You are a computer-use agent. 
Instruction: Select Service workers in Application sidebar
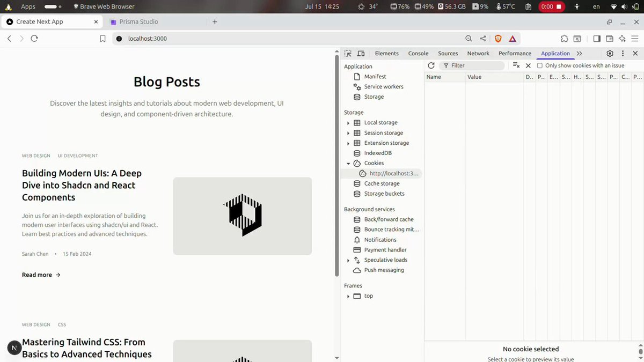pyautogui.click(x=384, y=87)
